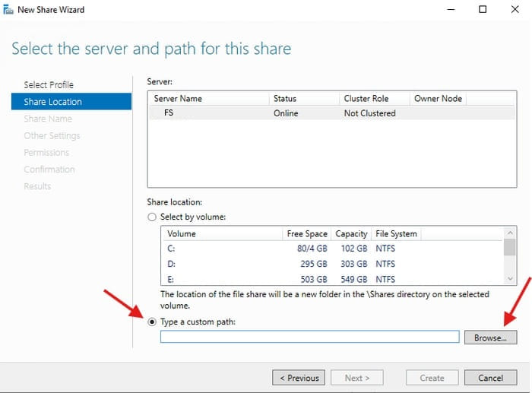Viewport: 532px width, 393px height.
Task: Sort servers by Owner Node column
Action: point(438,98)
